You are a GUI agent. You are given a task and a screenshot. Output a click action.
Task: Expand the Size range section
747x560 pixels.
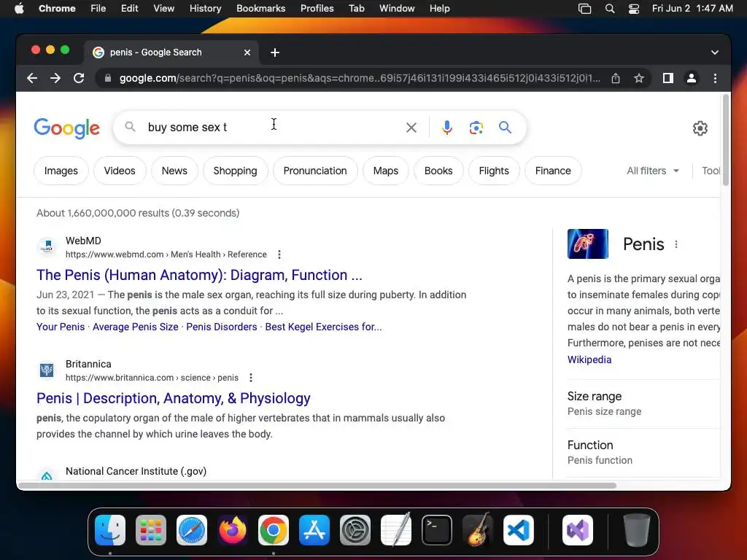click(x=643, y=404)
